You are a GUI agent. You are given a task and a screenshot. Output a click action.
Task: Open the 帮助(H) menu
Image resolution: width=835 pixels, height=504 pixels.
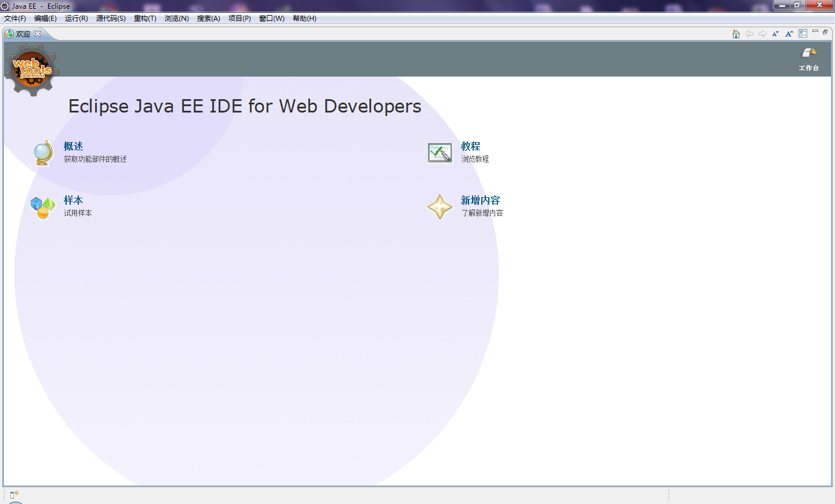304,19
